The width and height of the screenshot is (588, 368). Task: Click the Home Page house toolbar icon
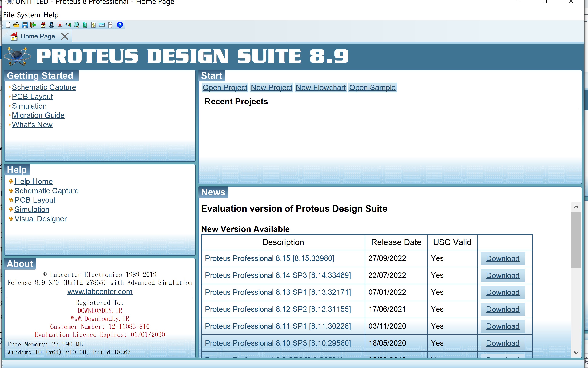point(43,25)
